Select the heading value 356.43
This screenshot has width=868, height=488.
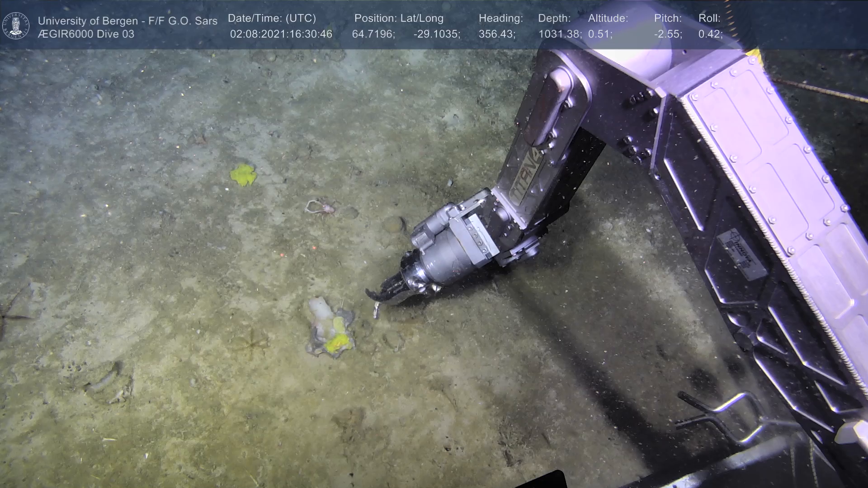[497, 34]
